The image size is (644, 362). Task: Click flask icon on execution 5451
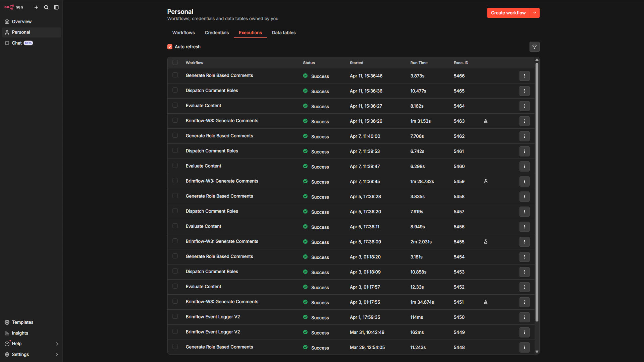pyautogui.click(x=485, y=302)
